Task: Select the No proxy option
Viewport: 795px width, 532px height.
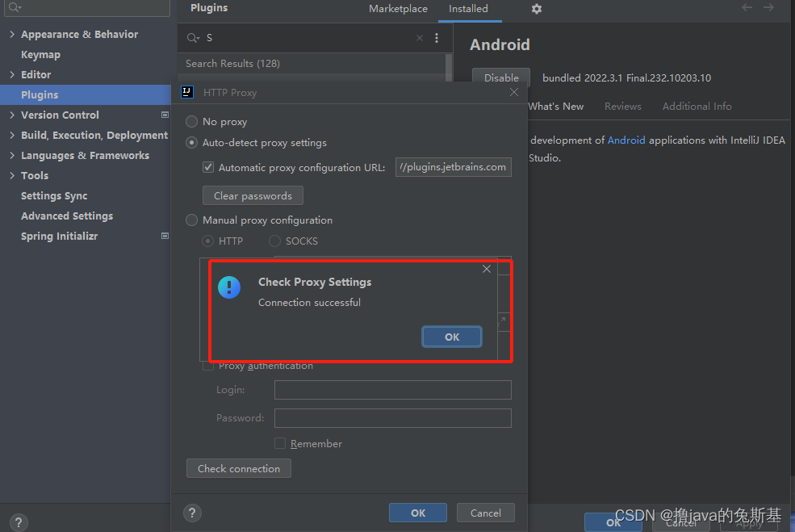Action: 191,122
